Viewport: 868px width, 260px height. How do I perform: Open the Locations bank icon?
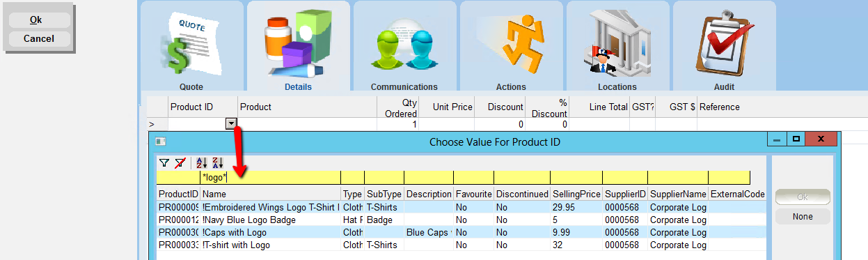click(x=617, y=43)
